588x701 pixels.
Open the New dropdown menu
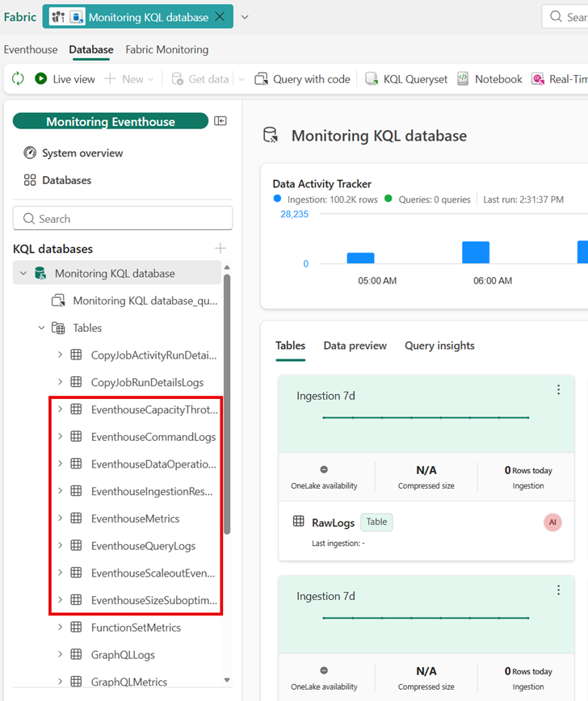(129, 79)
